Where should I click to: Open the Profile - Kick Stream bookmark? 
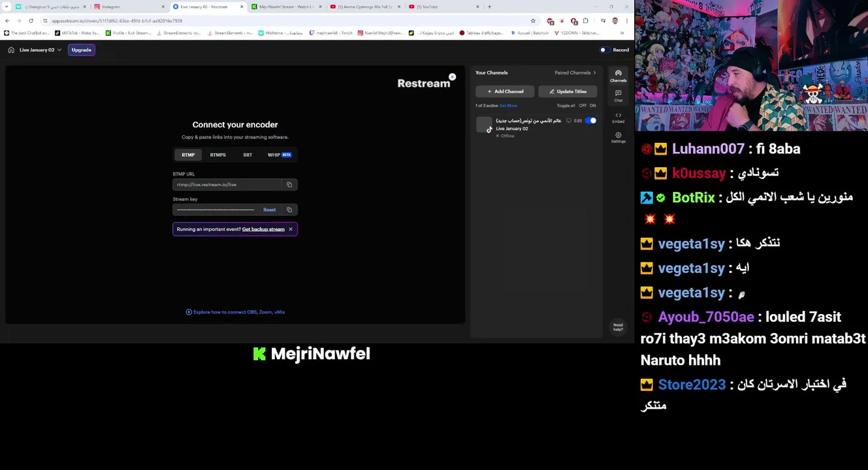[x=128, y=33]
